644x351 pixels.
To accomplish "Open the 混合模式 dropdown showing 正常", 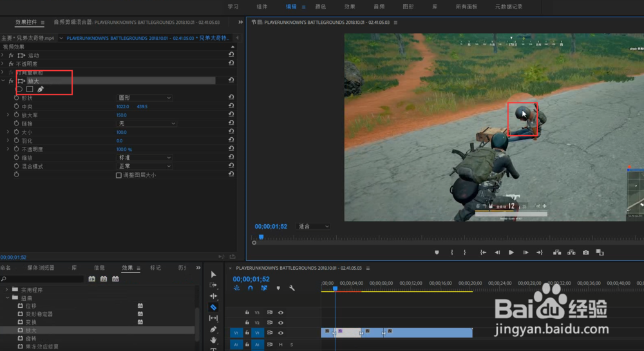I will click(144, 166).
